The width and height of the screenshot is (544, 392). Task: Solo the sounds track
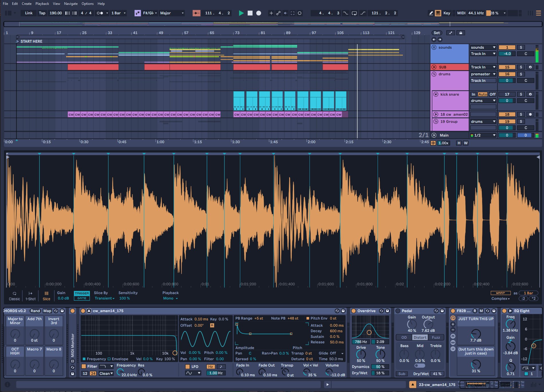point(521,47)
